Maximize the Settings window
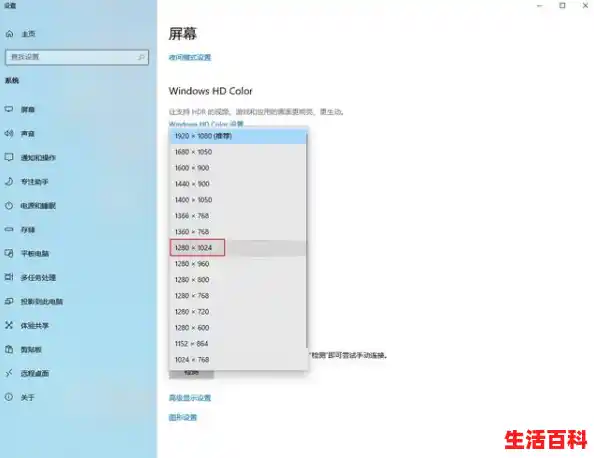This screenshot has width=594, height=458. click(563, 6)
